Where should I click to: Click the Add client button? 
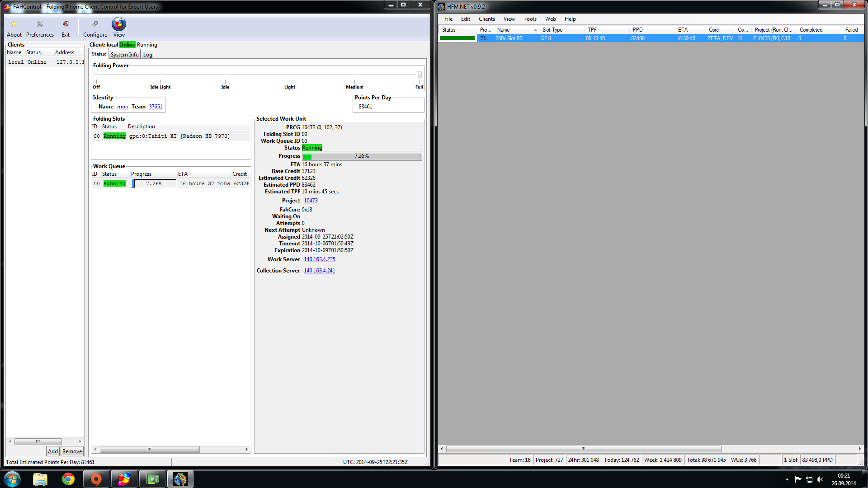(x=53, y=451)
